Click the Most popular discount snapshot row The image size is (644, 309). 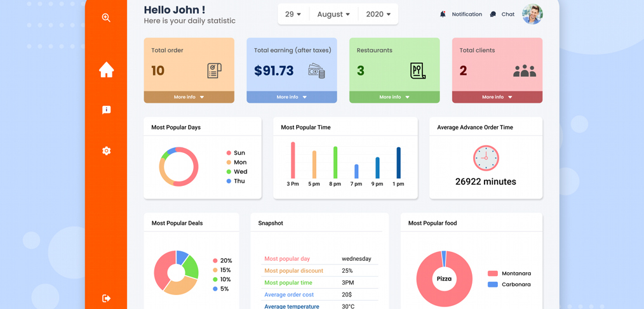click(x=319, y=271)
